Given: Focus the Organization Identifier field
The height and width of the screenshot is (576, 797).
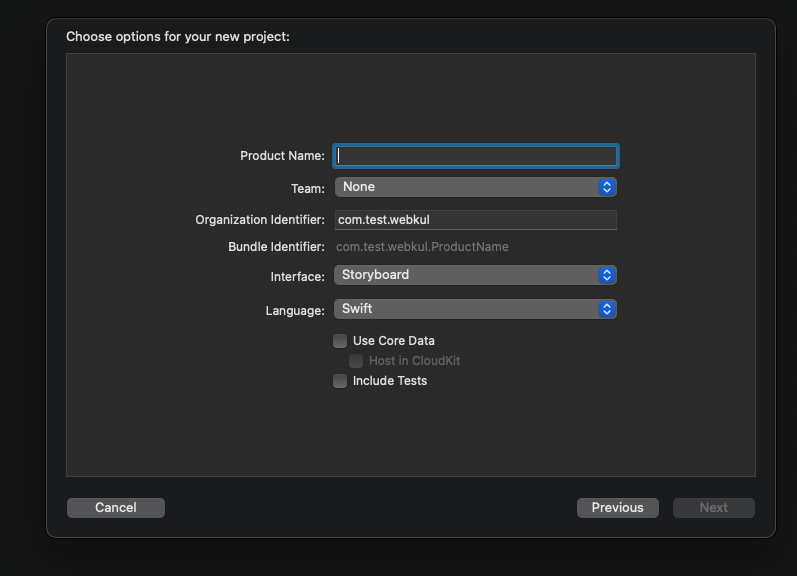Looking at the screenshot, I should [x=475, y=220].
